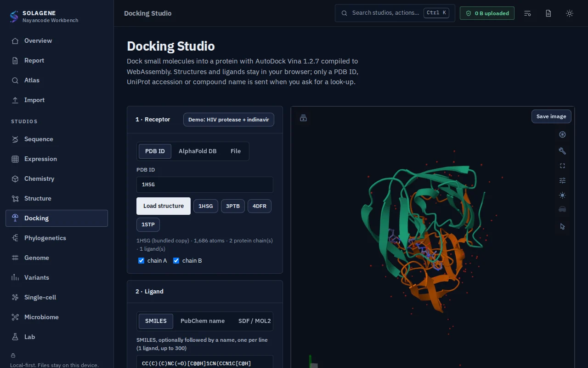
Task: Pick the 1STP example PDB chip
Action: 148,224
